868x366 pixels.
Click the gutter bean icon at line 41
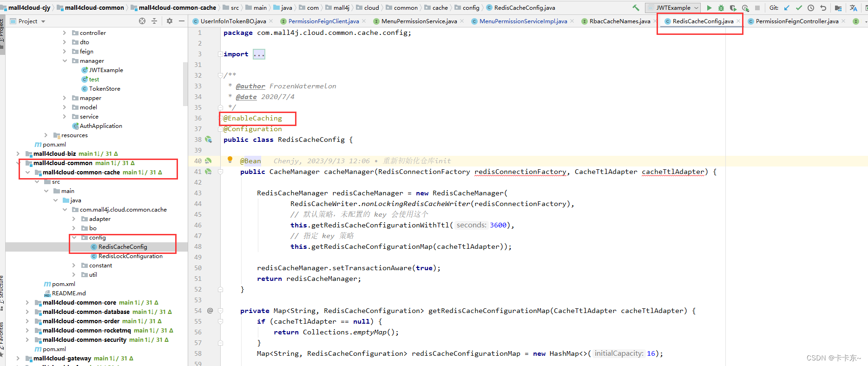[209, 171]
